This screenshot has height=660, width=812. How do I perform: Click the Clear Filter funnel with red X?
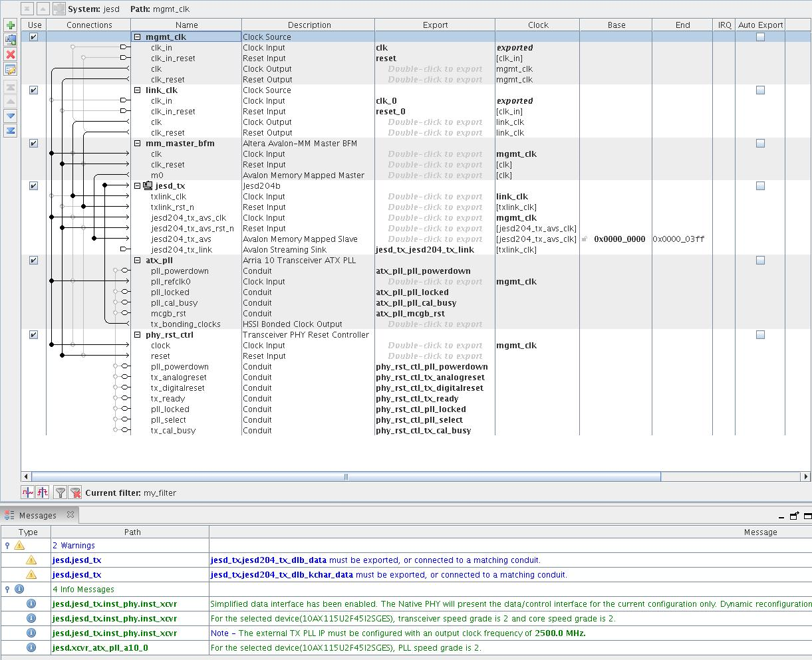[75, 493]
